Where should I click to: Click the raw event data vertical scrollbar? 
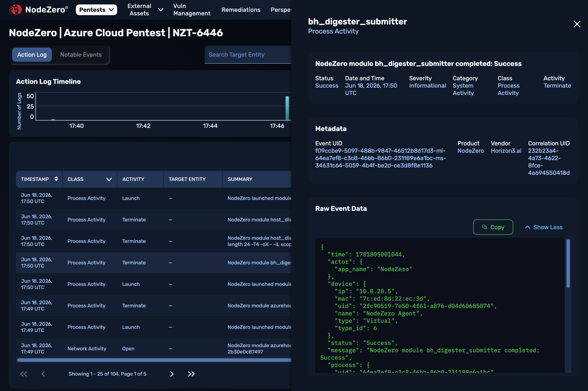(568, 263)
